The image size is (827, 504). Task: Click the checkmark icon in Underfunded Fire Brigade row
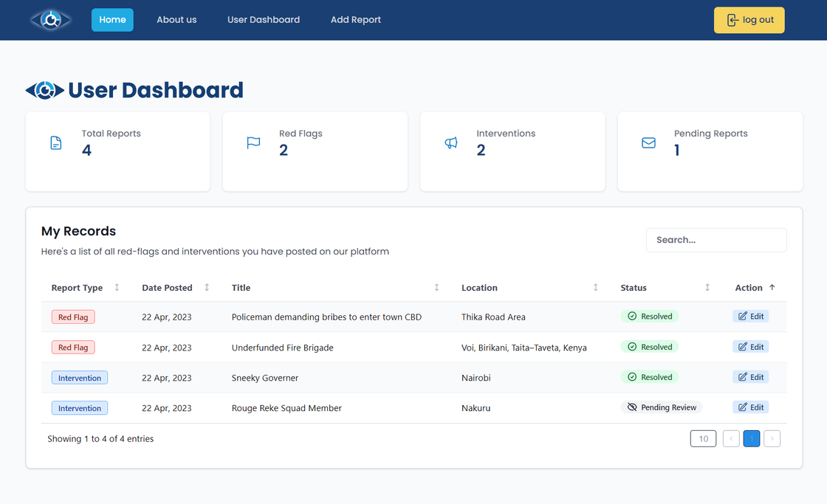pyautogui.click(x=632, y=347)
